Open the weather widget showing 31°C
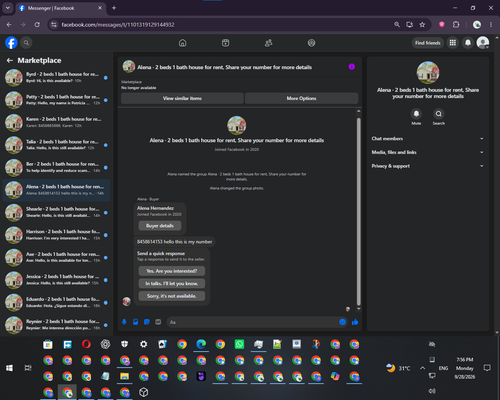Viewport: 500px width, 400px height. (398, 368)
